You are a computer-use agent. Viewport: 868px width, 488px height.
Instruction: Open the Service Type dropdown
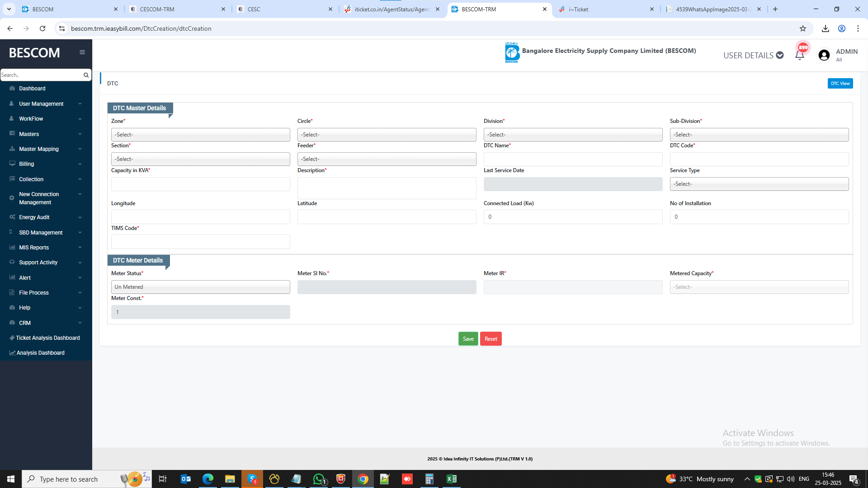point(759,184)
